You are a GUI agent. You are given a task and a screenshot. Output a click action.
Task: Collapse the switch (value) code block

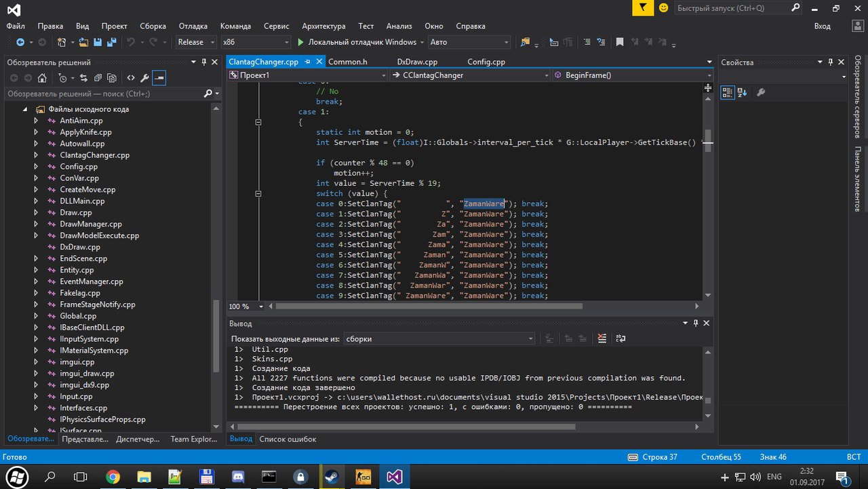coord(258,193)
